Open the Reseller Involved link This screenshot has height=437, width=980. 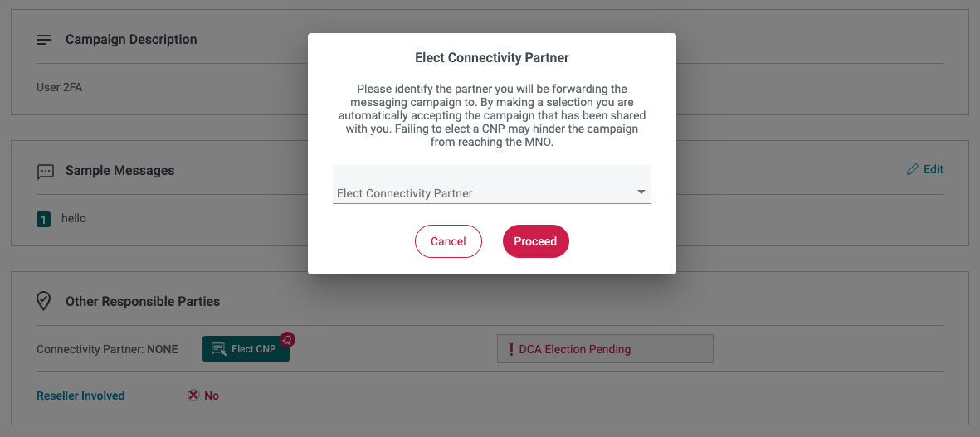(x=80, y=396)
